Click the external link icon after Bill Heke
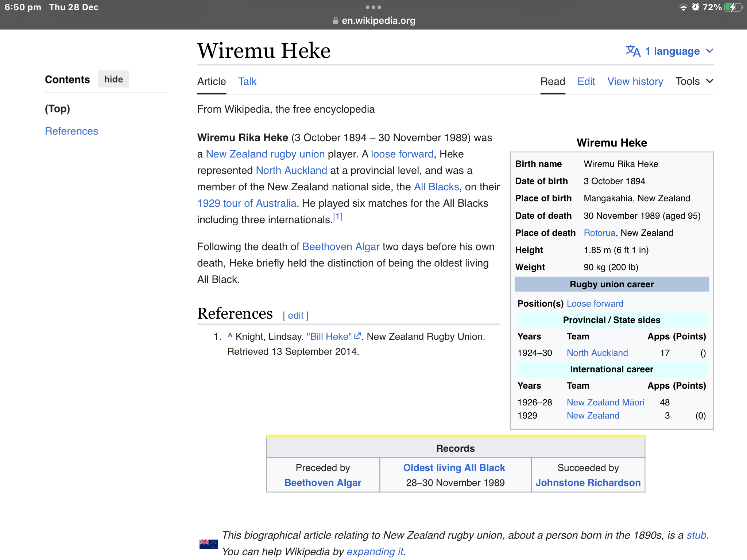747x560 pixels. (357, 336)
